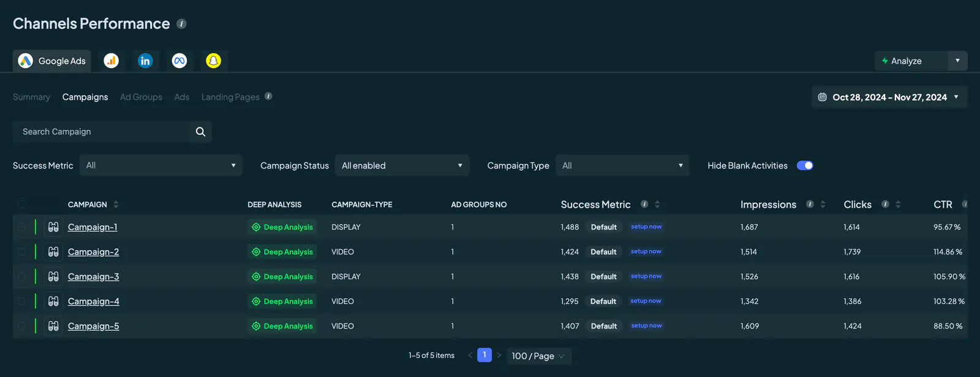This screenshot has height=377, width=980.
Task: Select the checkbox for Campaign-1
Action: (21, 227)
